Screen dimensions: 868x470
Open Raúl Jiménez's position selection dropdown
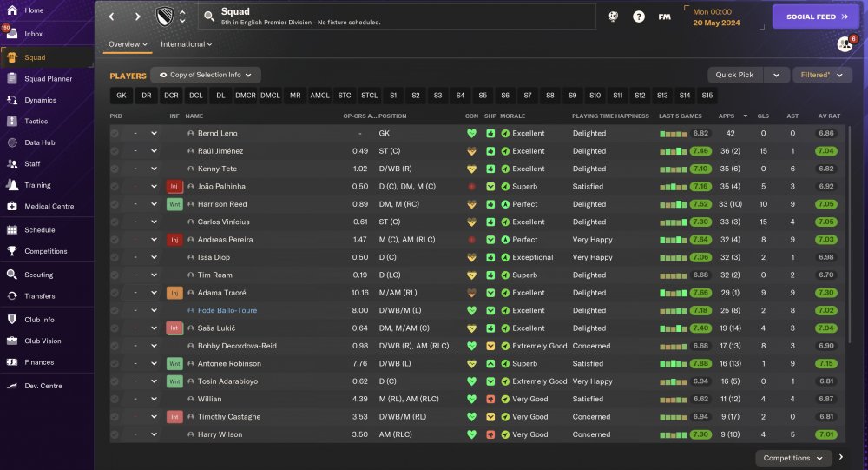pos(154,151)
